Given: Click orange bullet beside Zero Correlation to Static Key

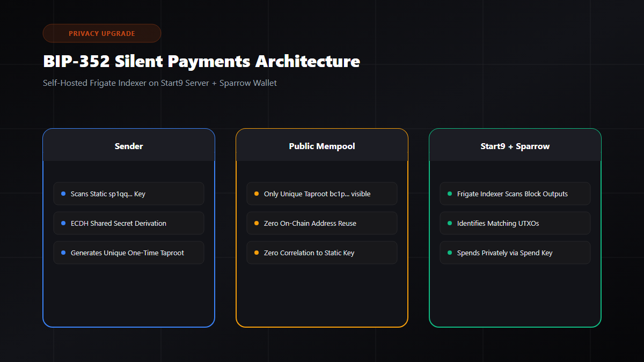Looking at the screenshot, I should coord(257,253).
